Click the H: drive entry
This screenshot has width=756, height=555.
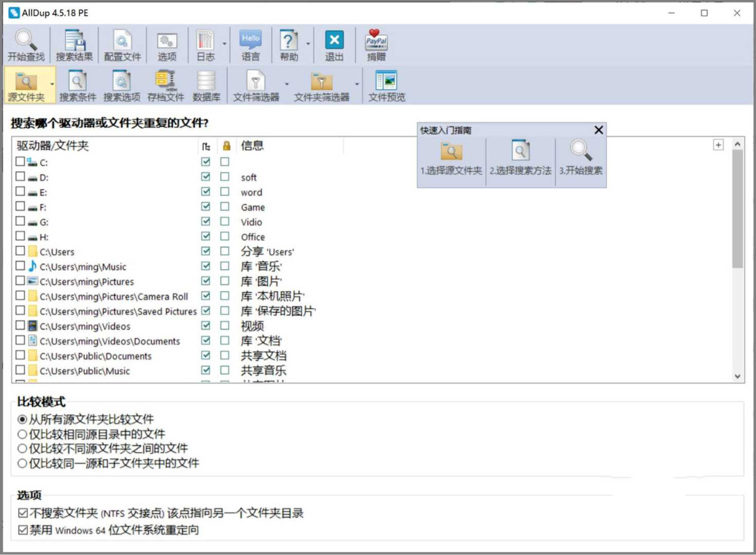coord(44,237)
